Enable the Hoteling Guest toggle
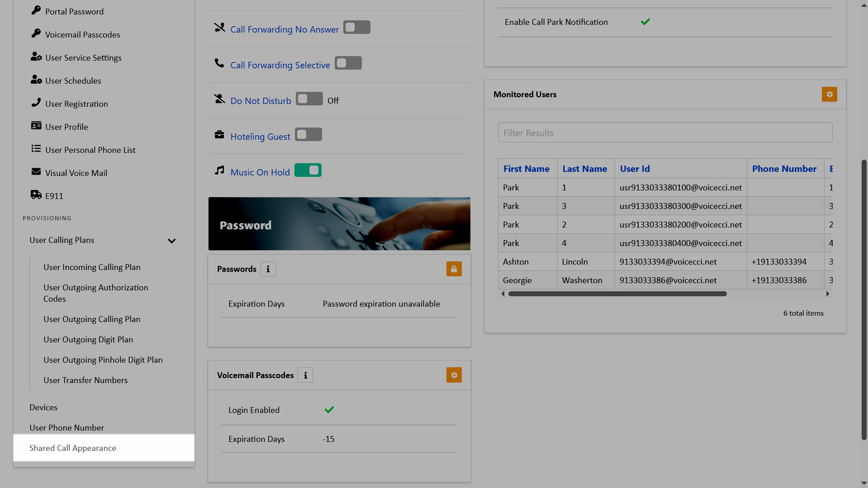 (308, 135)
